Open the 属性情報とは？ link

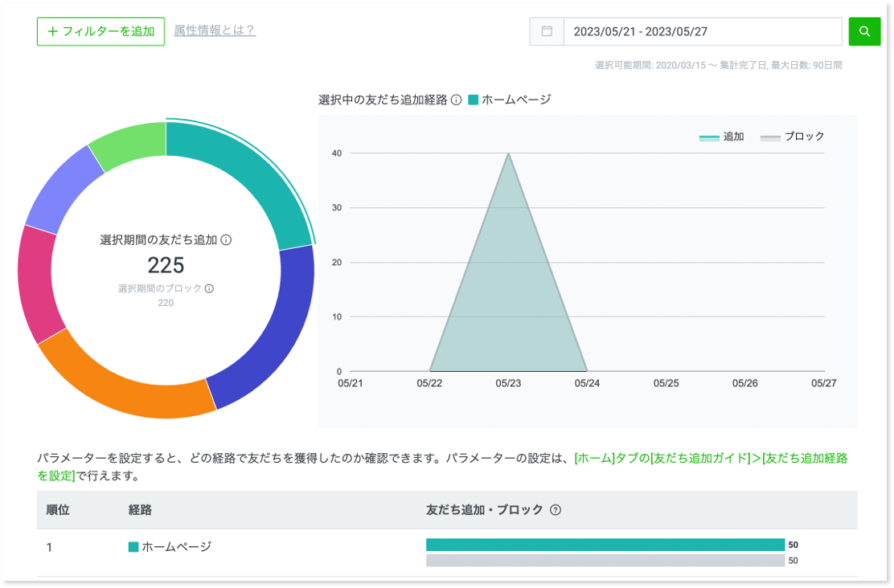pos(215,31)
